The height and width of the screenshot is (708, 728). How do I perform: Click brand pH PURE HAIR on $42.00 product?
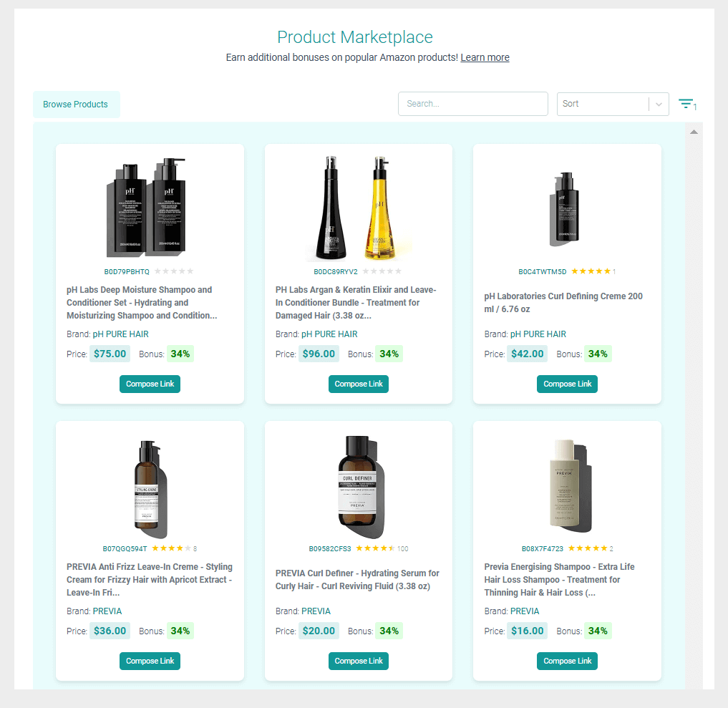tap(538, 334)
